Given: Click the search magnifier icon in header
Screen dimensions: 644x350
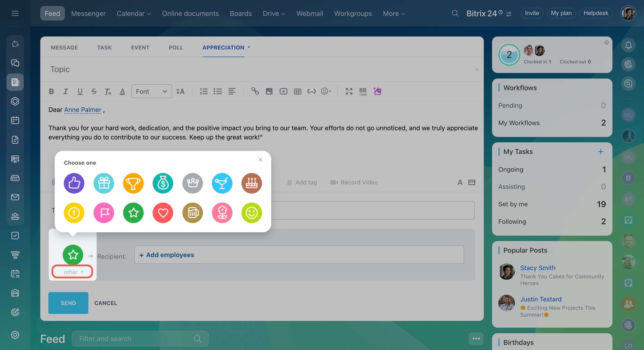Looking at the screenshot, I should (455, 13).
